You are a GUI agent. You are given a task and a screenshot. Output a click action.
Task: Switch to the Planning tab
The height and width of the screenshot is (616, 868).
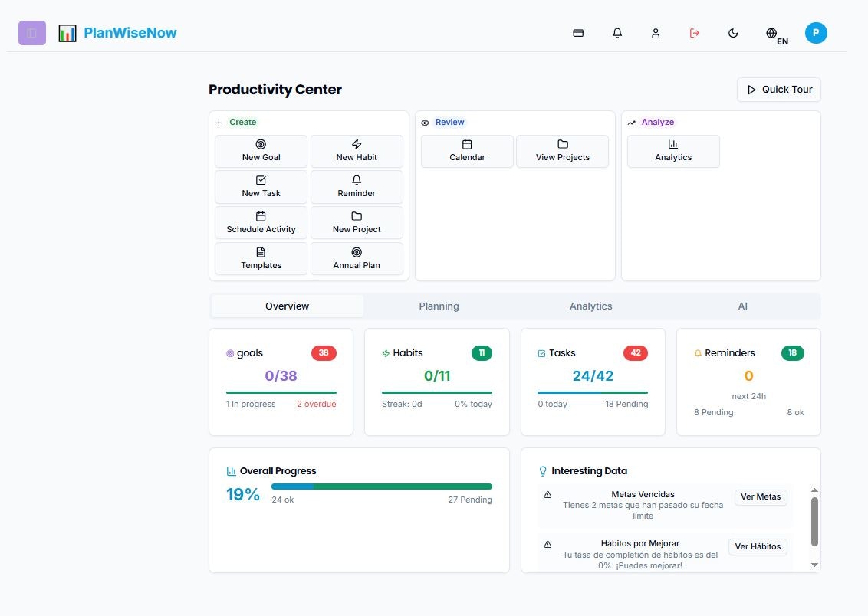[x=439, y=306]
